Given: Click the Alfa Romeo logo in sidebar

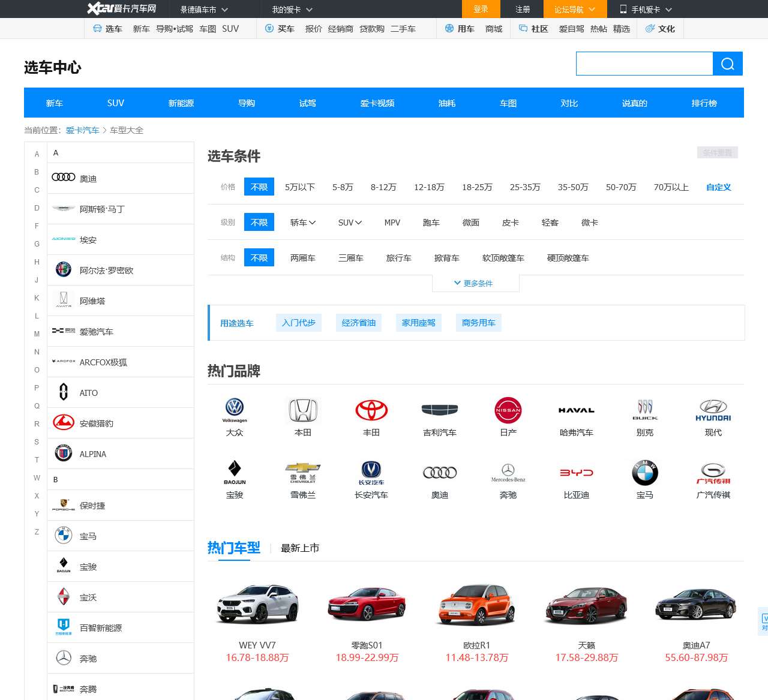Looking at the screenshot, I should (63, 270).
